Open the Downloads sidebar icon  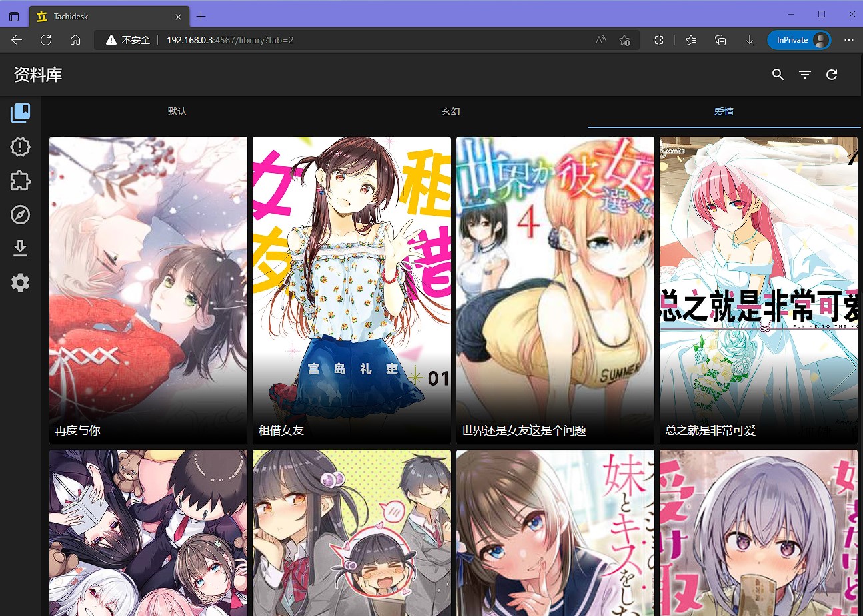(x=21, y=248)
